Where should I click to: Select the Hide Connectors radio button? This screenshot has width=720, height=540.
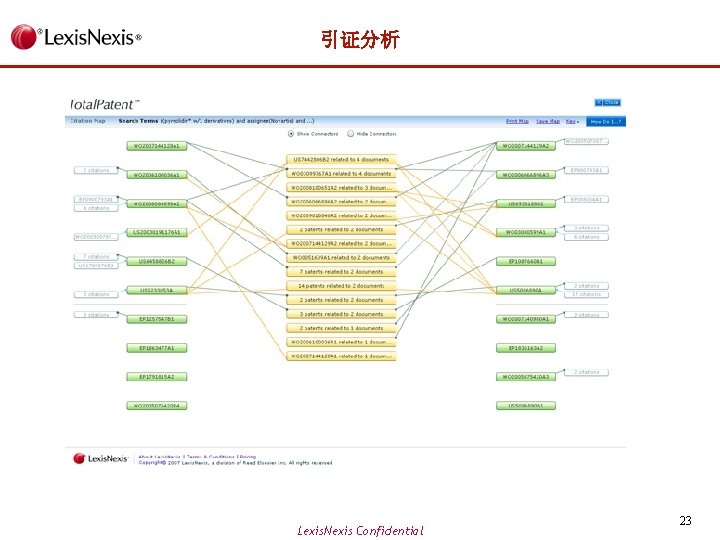coord(351,134)
